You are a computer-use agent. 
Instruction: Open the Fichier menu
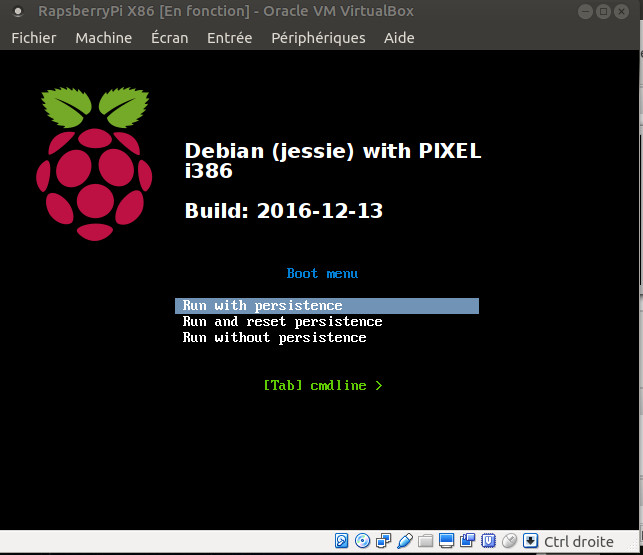point(34,38)
